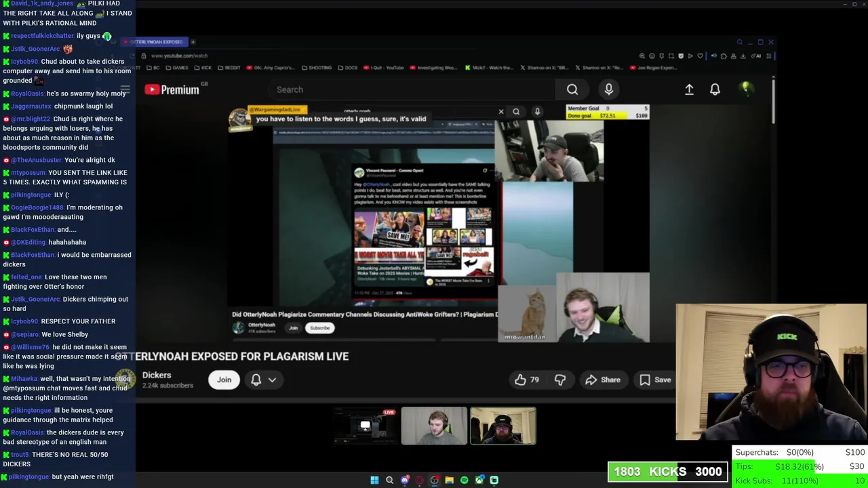Viewport: 868px width, 488px height.
Task: Open the YouTube account avatar menu
Action: coord(746,89)
